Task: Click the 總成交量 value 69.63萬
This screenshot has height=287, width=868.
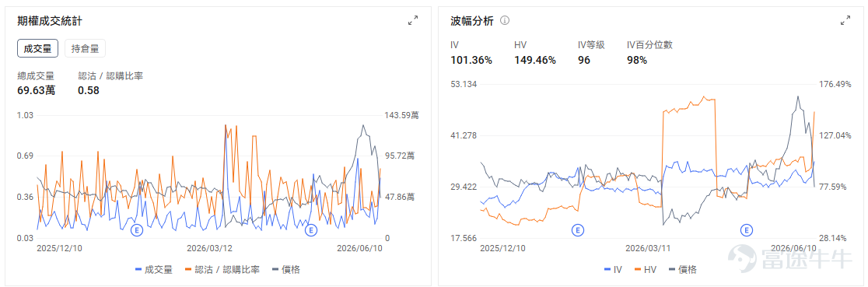Action: tap(36, 90)
